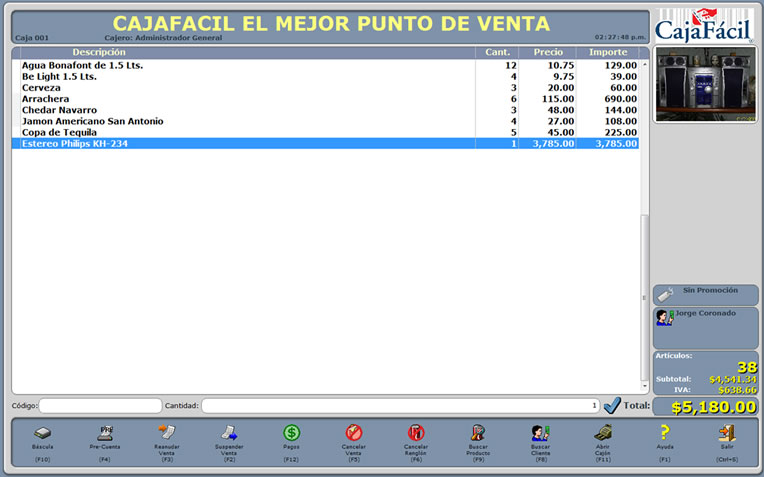
Task: Suspend the sale with Suspender Venta
Action: [x=229, y=433]
